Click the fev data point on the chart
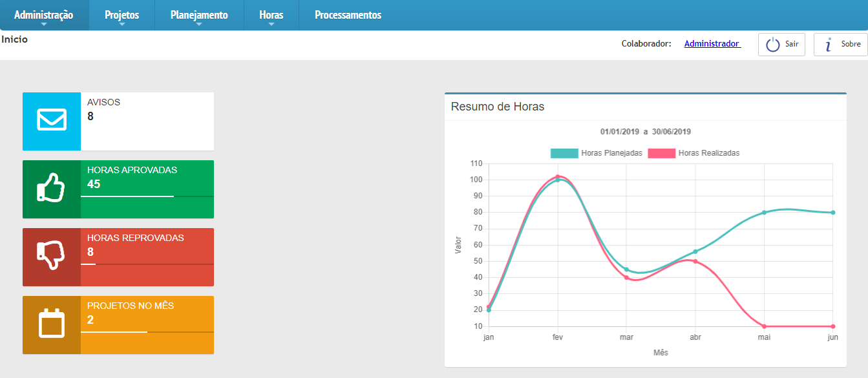 click(x=558, y=177)
